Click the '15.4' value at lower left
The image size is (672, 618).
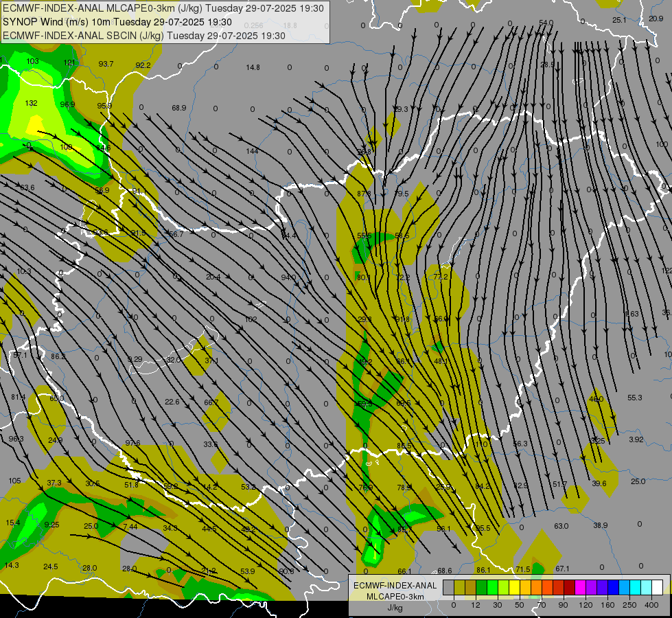click(x=13, y=523)
